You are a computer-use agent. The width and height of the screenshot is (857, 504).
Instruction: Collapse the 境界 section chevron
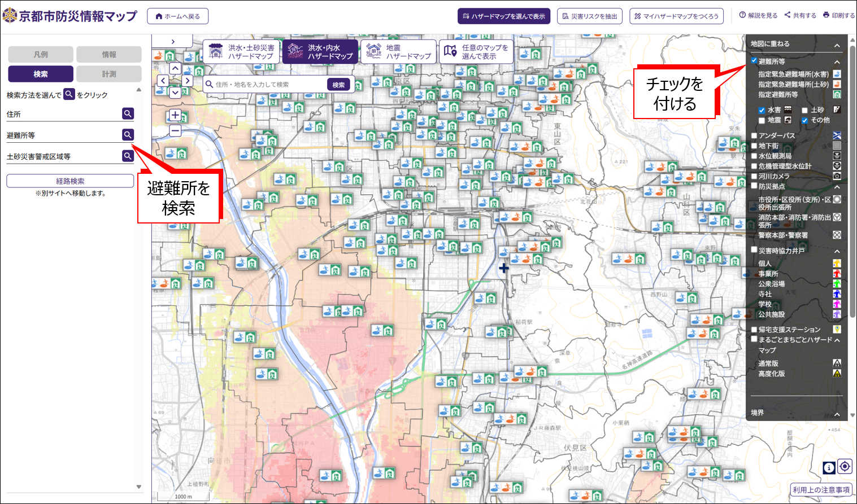(x=837, y=414)
